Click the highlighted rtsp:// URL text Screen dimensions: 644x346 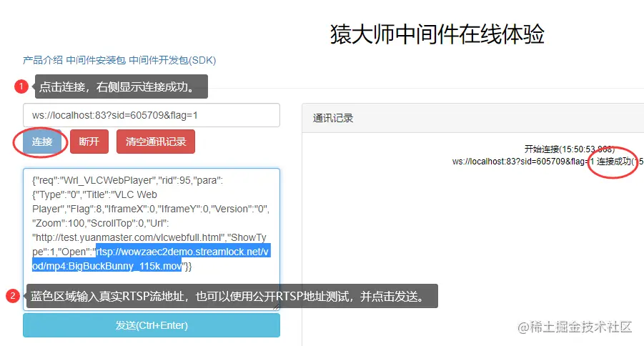151,259
